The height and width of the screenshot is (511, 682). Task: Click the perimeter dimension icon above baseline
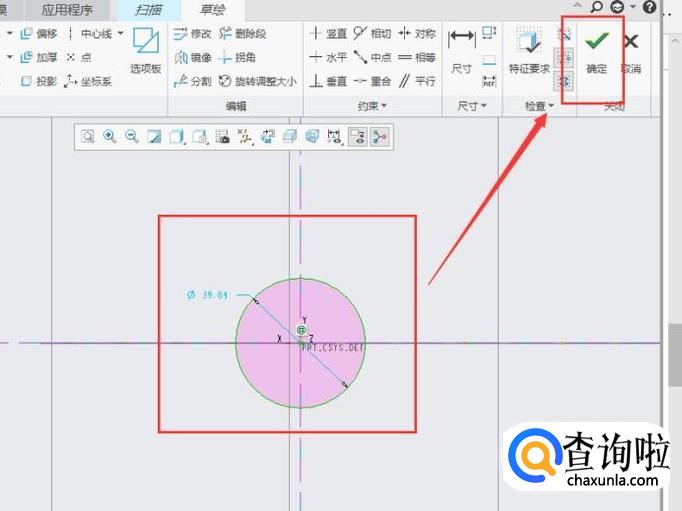pos(489,33)
